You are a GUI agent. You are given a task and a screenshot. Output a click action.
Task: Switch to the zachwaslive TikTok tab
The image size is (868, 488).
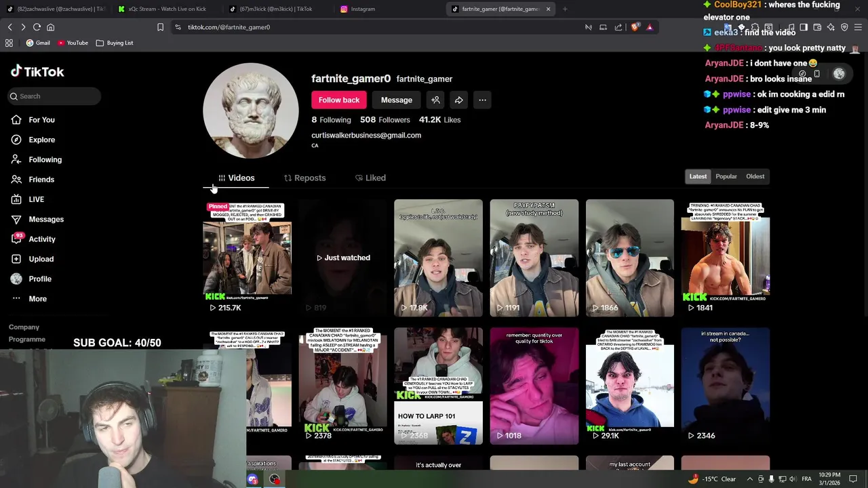click(x=56, y=9)
